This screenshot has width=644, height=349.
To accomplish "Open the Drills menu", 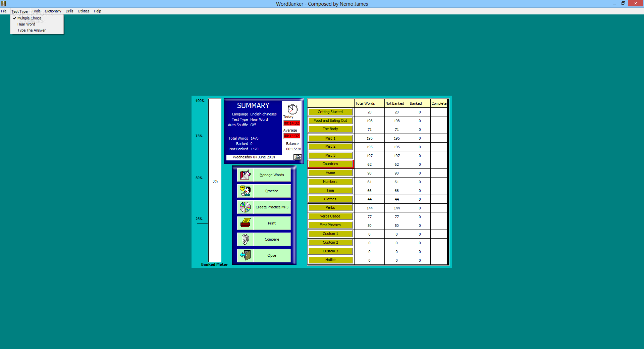I will coord(69,11).
